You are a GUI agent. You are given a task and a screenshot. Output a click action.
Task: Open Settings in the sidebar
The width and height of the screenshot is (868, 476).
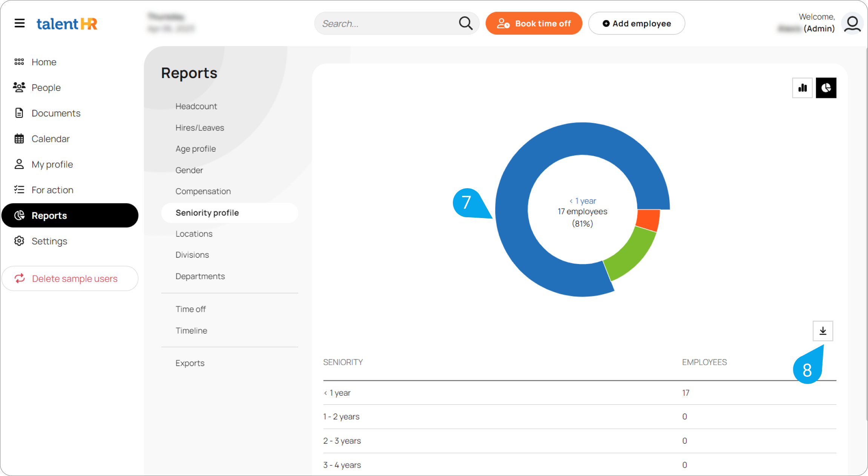tap(49, 241)
